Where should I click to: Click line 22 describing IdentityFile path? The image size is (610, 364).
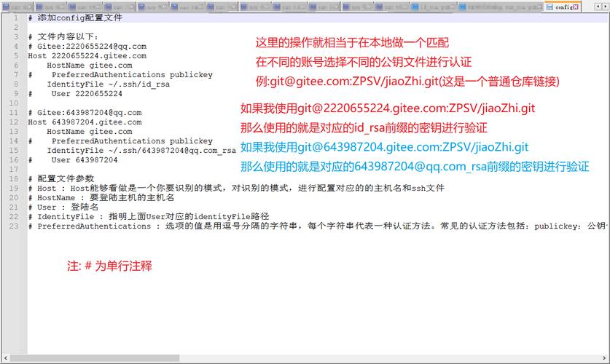coord(149,217)
